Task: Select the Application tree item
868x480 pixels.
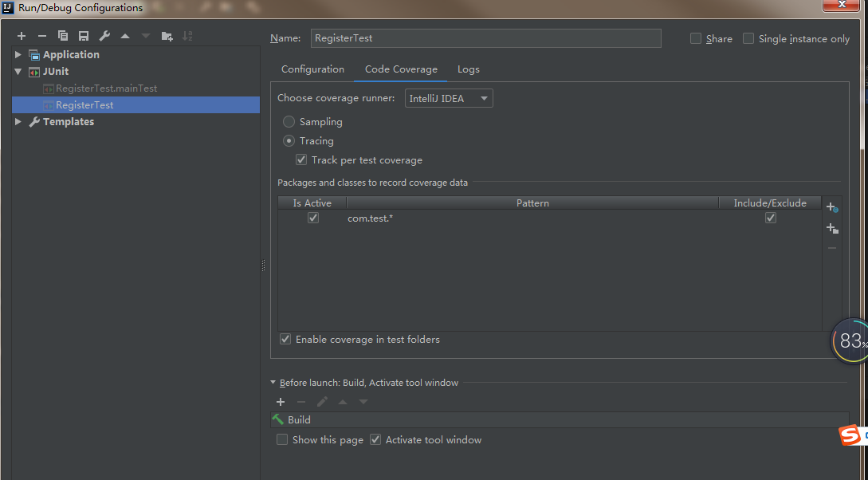Action: pos(72,55)
